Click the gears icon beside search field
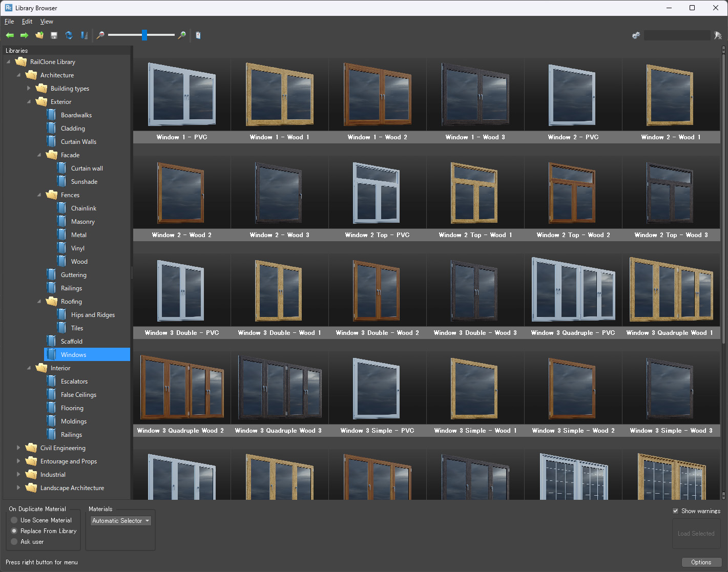The width and height of the screenshot is (728, 572). [x=636, y=35]
